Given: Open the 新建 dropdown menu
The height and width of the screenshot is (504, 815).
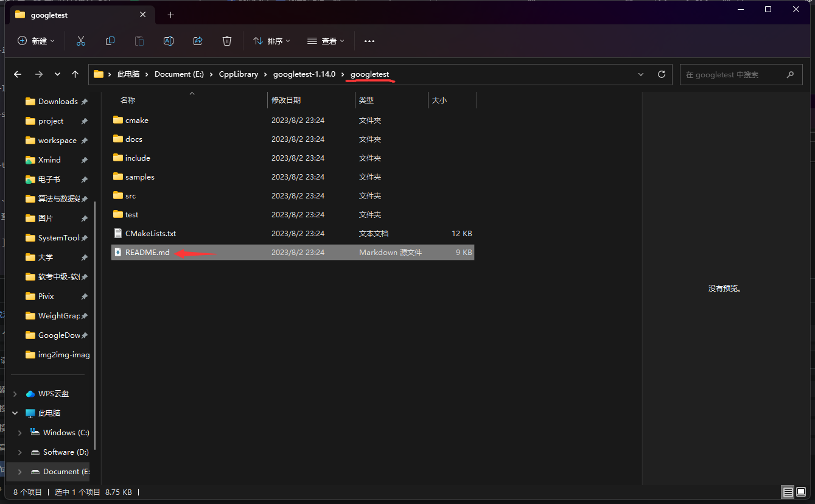Looking at the screenshot, I should 37,41.
